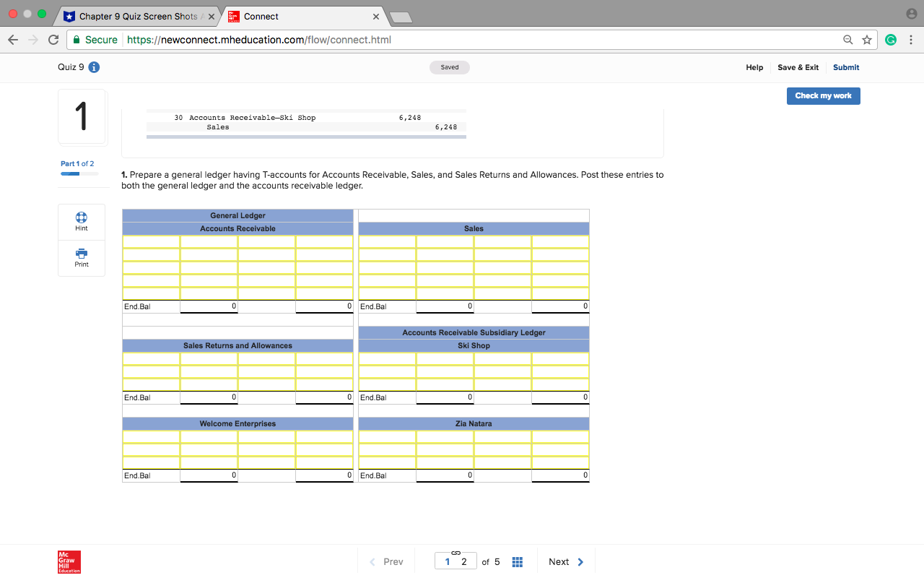Click the Print icon in sidebar

pos(82,254)
